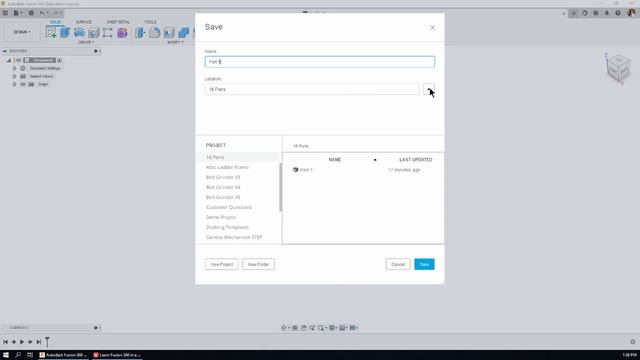
Task: Open the Display Settings dropdown
Action: (x=333, y=328)
